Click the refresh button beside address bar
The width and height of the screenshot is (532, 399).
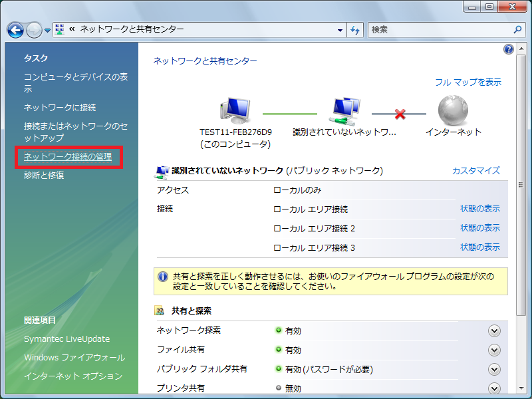[x=355, y=30]
